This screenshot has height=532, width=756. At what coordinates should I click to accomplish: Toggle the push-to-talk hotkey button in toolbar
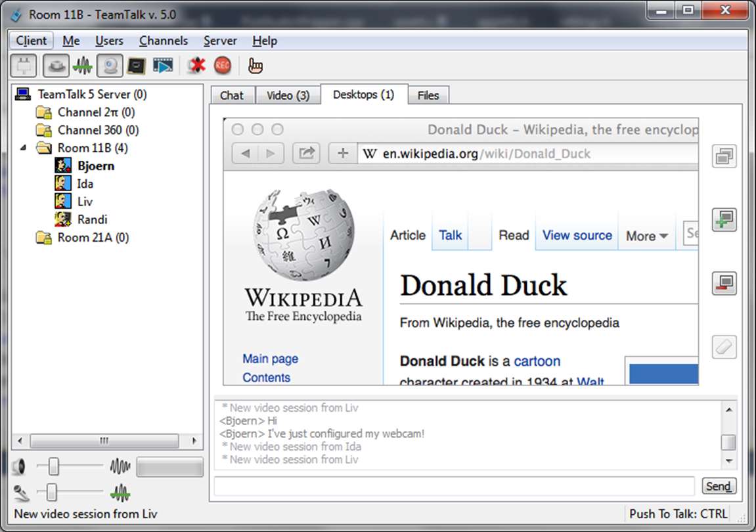pyautogui.click(x=56, y=66)
